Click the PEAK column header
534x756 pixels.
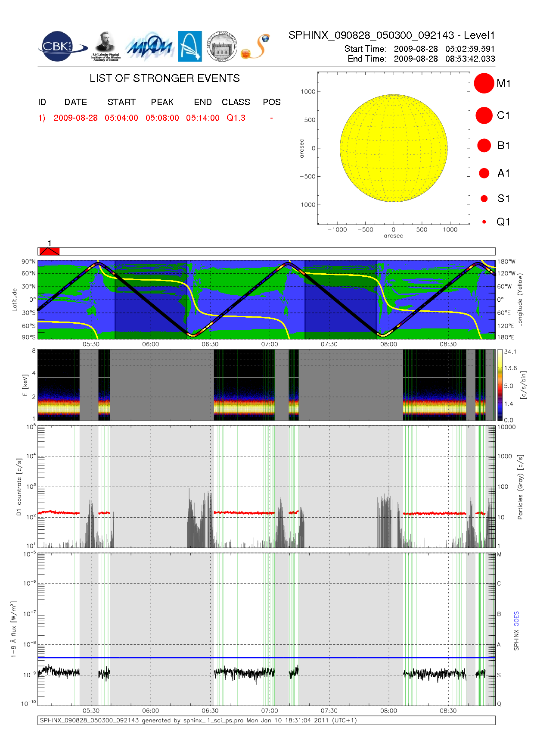[162, 102]
